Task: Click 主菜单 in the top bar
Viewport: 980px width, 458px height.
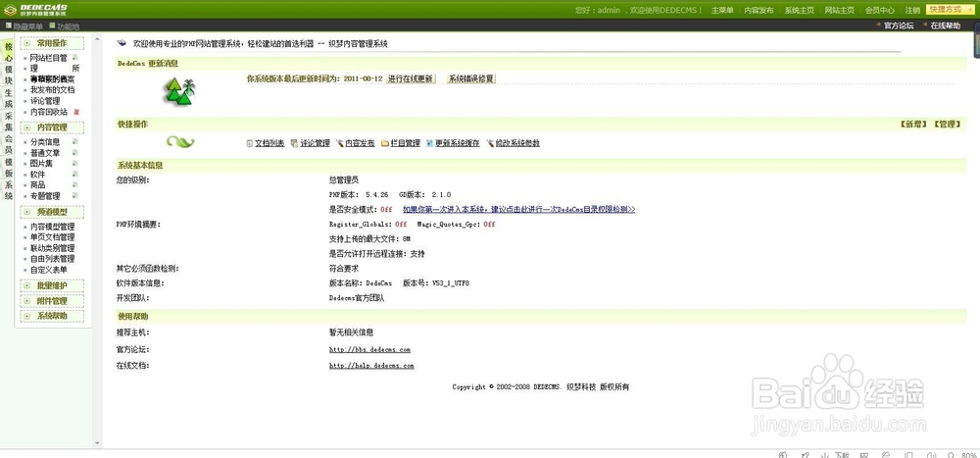Action: coord(722,11)
